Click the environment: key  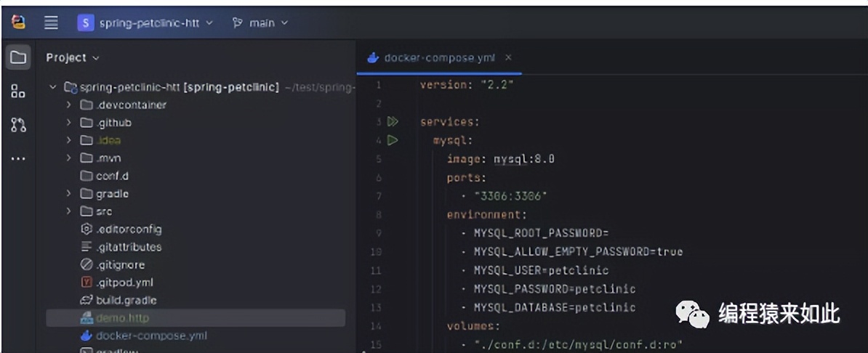click(487, 214)
